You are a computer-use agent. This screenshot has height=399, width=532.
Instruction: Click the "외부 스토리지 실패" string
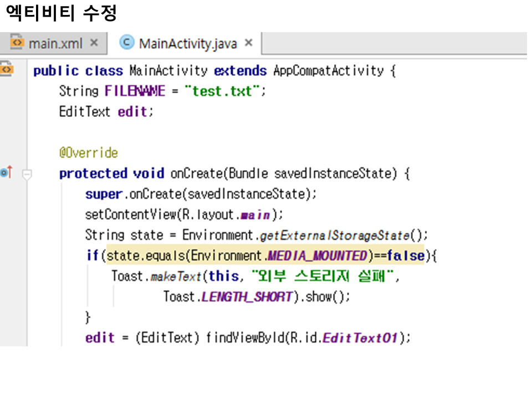click(324, 276)
